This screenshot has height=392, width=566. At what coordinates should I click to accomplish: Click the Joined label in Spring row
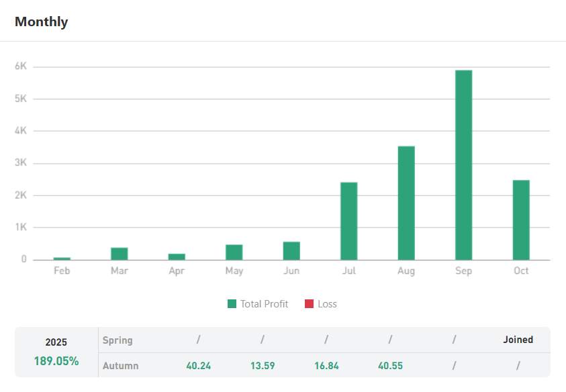[518, 340]
